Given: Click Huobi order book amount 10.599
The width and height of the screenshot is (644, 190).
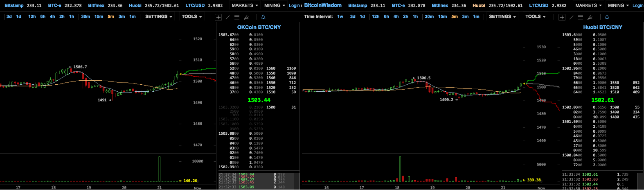Looking at the screenshot, I should (x=600, y=150).
